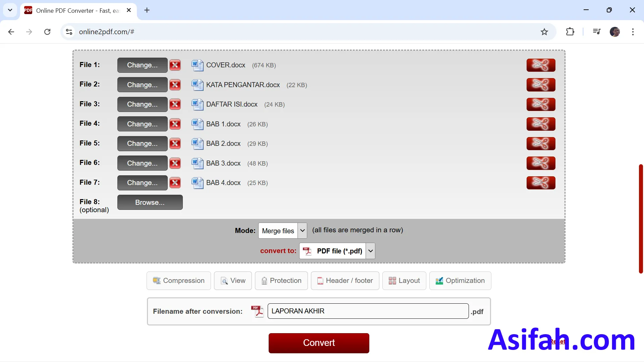Image resolution: width=644 pixels, height=362 pixels.
Task: Remove DAFTAR ISI.docx with red X icon
Action: pos(175,104)
